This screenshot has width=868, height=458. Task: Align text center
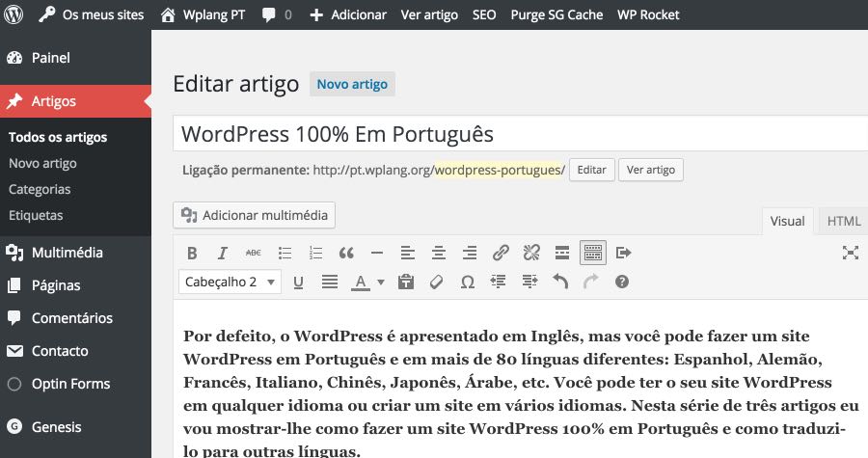(x=439, y=253)
